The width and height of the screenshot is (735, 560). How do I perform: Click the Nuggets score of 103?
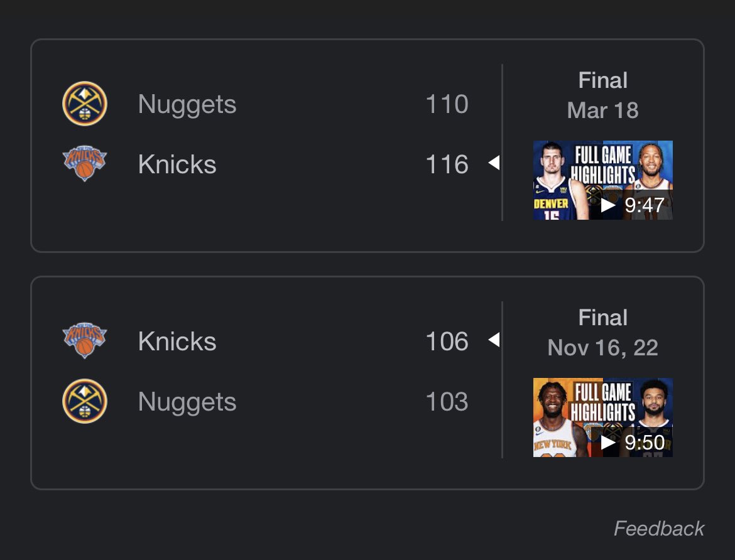coord(447,402)
